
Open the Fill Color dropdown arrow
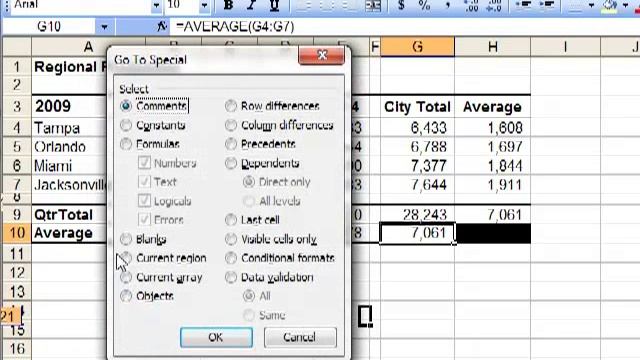click(x=625, y=5)
